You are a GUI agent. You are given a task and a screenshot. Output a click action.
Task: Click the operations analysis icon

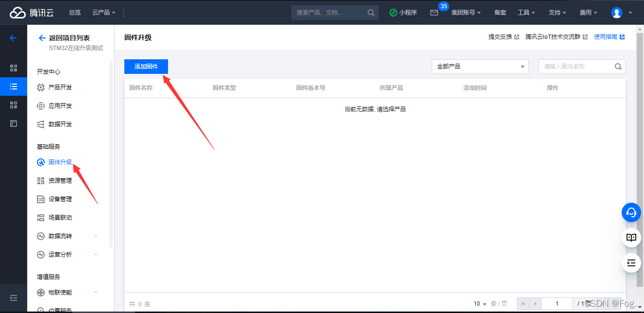[41, 255]
